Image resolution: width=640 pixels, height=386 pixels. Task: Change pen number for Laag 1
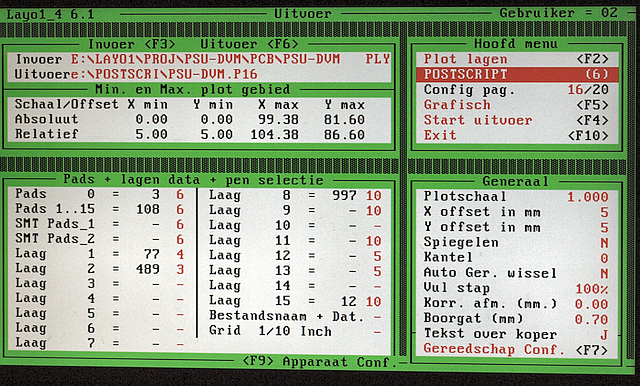180,254
